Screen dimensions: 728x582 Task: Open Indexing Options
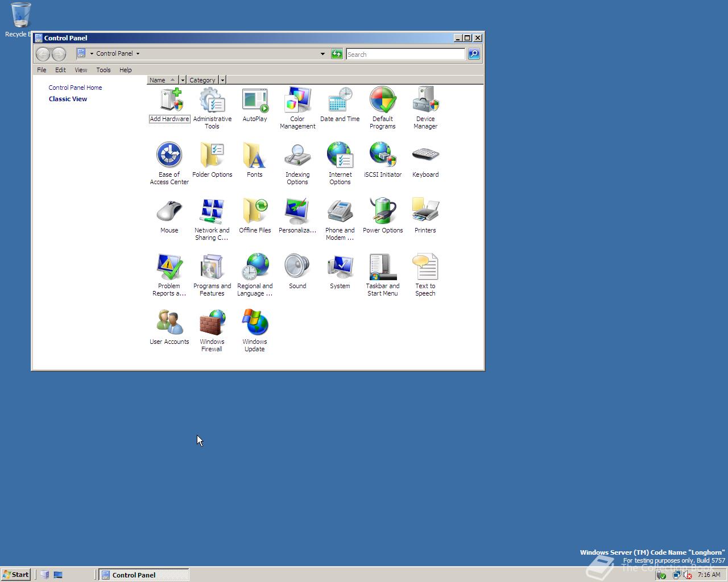(297, 164)
